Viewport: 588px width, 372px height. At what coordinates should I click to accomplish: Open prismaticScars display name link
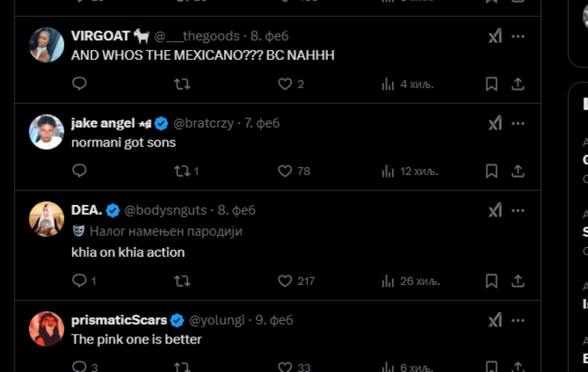pyautogui.click(x=119, y=320)
